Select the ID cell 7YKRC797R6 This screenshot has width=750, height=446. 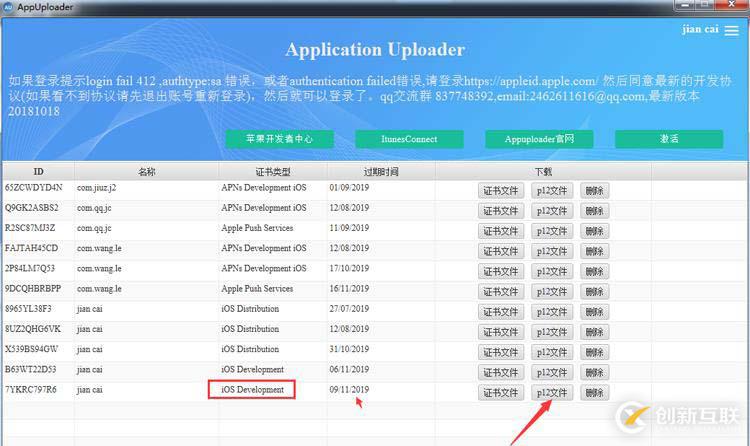point(31,390)
